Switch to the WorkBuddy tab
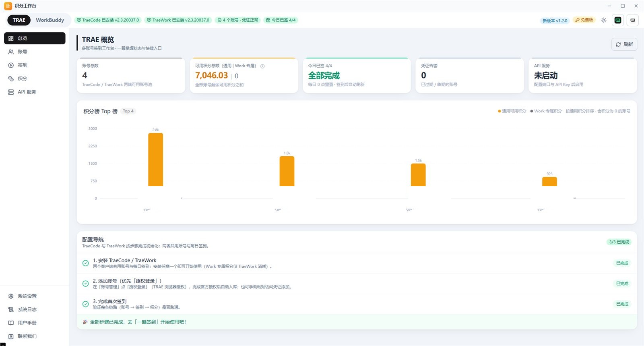 pyautogui.click(x=50, y=20)
